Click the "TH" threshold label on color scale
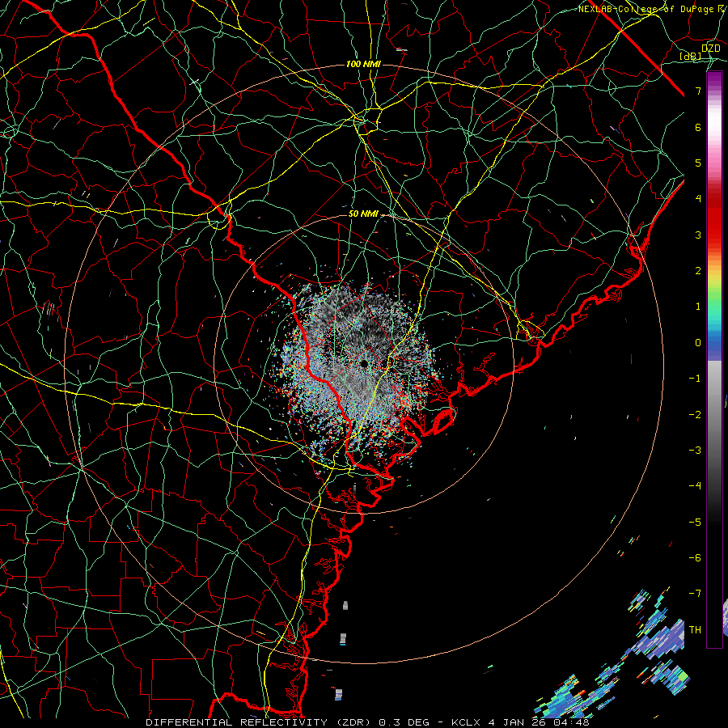Image resolution: width=728 pixels, height=728 pixels. pos(696,630)
